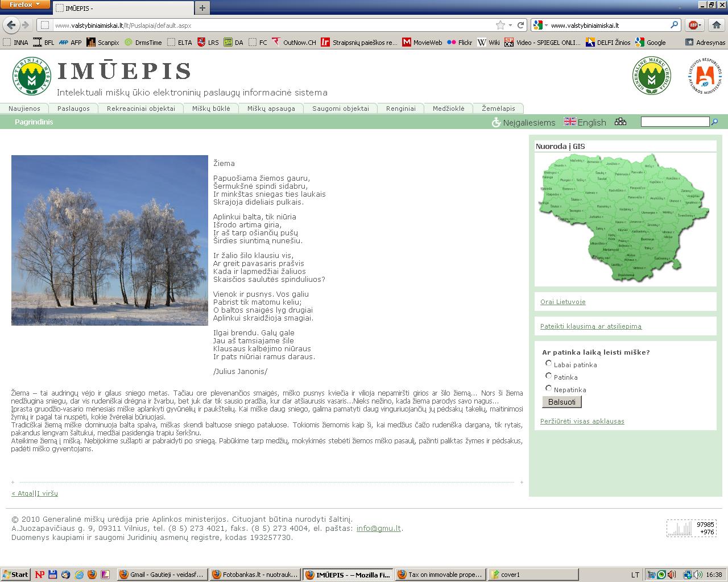Click the Home icon in the toolbar
Screen dimensions: 728x582
[716, 25]
